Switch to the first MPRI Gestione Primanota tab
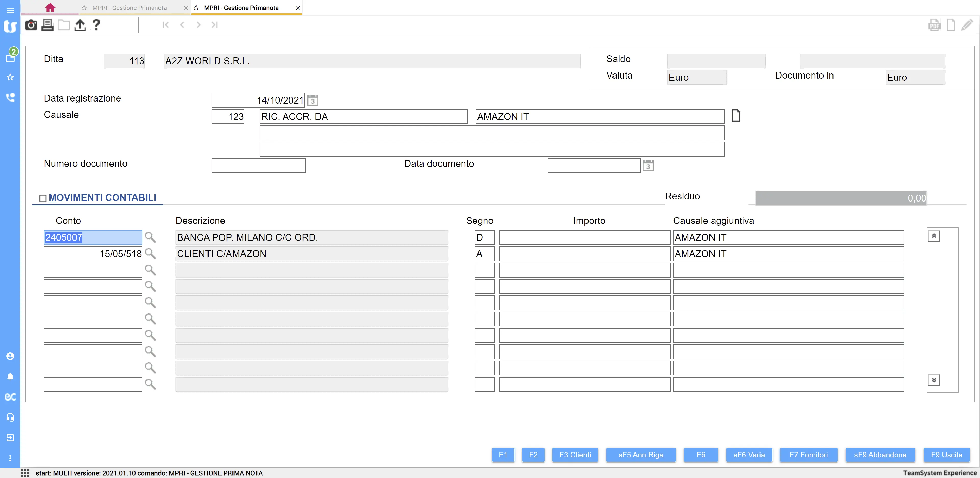This screenshot has width=980, height=478. (129, 8)
